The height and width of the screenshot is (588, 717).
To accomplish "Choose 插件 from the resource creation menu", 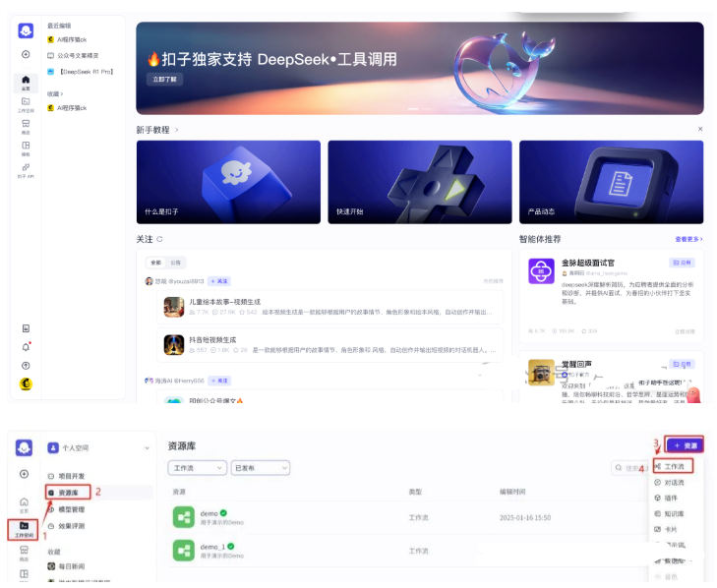I will click(673, 498).
